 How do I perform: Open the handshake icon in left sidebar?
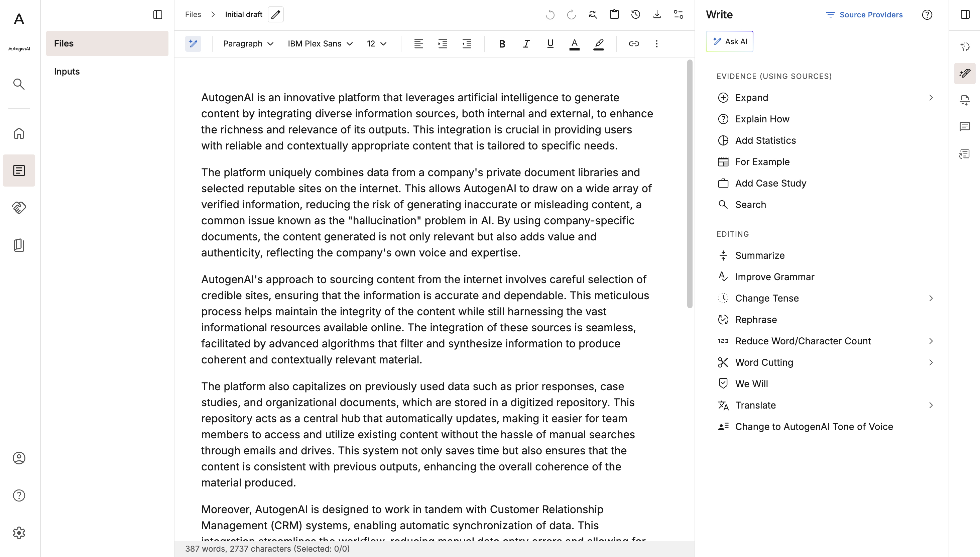(x=19, y=208)
